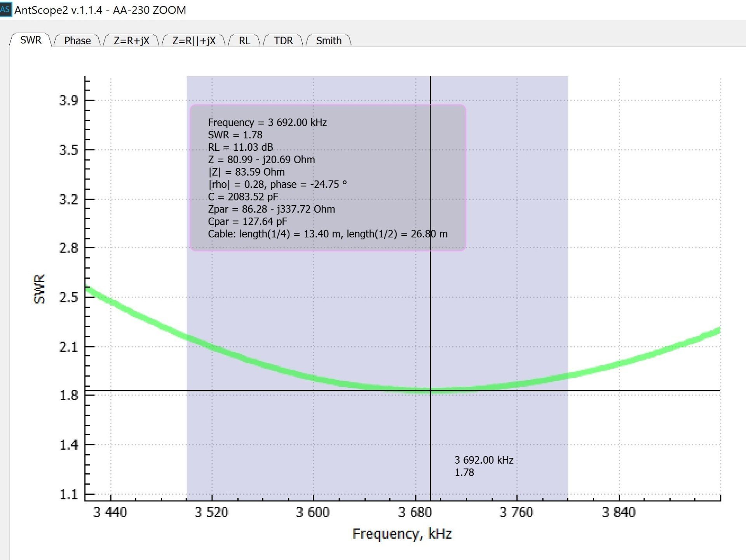746x560 pixels.
Task: Switch to the SWR tab
Action: tap(31, 40)
